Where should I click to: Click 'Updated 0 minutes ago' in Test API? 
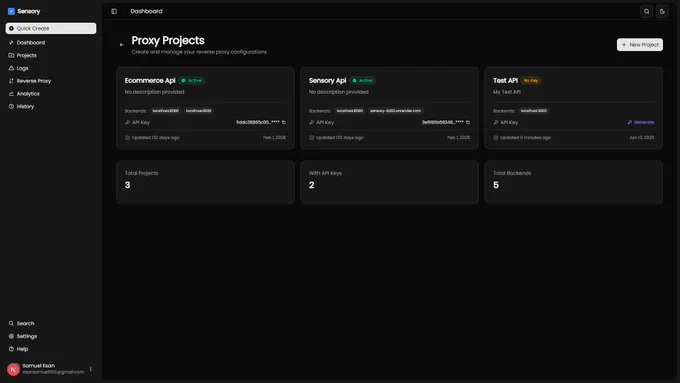[x=525, y=137]
